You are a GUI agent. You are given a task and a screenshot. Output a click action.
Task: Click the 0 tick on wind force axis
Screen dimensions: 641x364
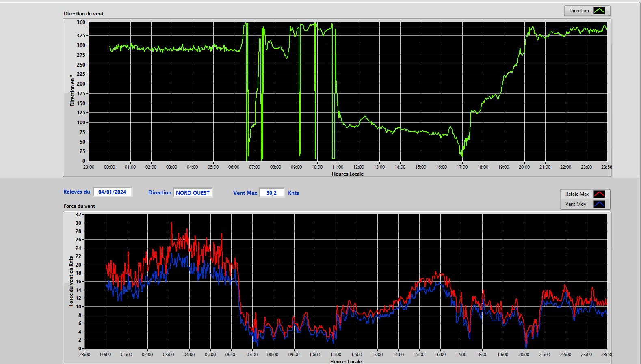pyautogui.click(x=80, y=348)
